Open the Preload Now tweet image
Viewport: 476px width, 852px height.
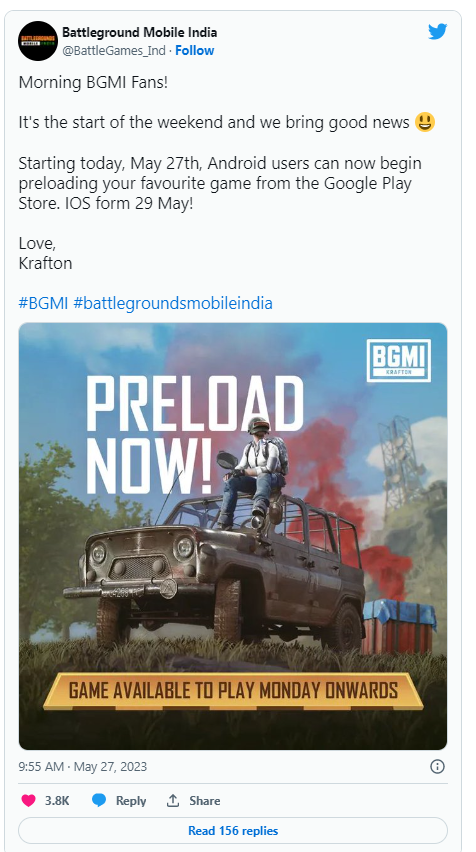pos(233,536)
